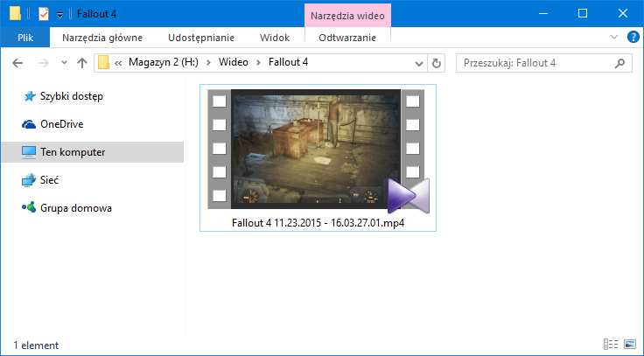Refresh the folder view
Screen dimensions: 644x356
click(x=436, y=63)
